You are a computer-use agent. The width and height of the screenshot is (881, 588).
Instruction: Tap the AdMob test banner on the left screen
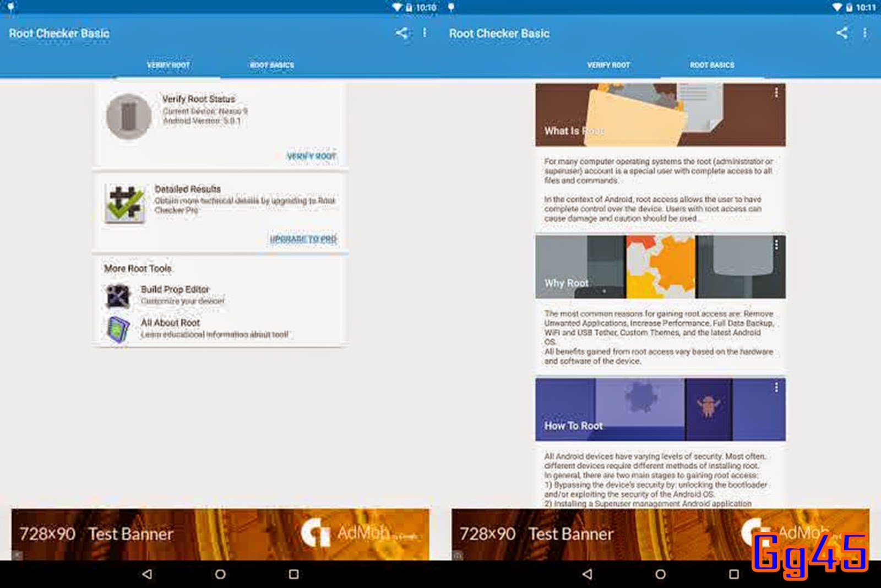coord(220,534)
